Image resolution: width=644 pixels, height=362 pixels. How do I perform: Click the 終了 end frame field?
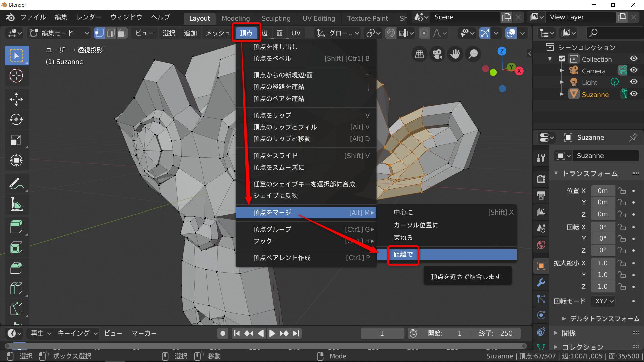click(496, 333)
